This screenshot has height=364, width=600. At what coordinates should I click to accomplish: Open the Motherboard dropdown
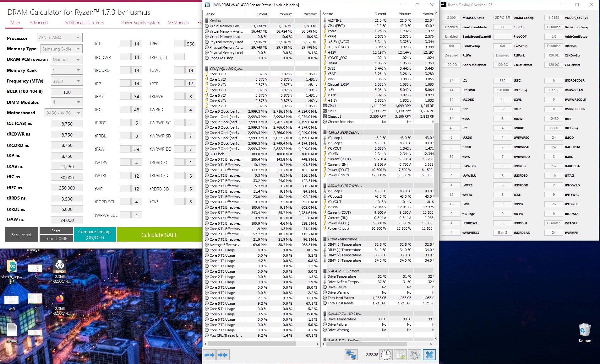click(63, 113)
